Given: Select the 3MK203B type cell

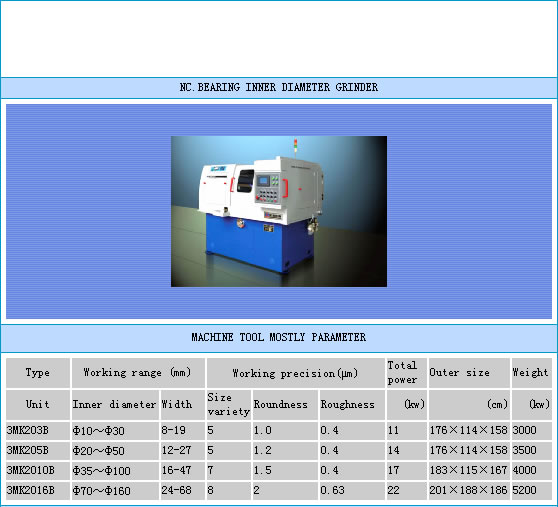Looking at the screenshot, I should 38,431.
